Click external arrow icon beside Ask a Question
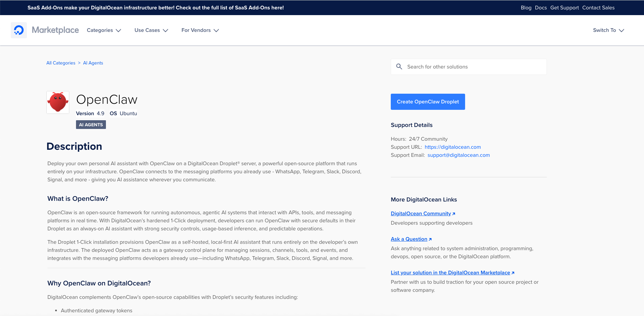The width and height of the screenshot is (644, 316). coord(430,239)
